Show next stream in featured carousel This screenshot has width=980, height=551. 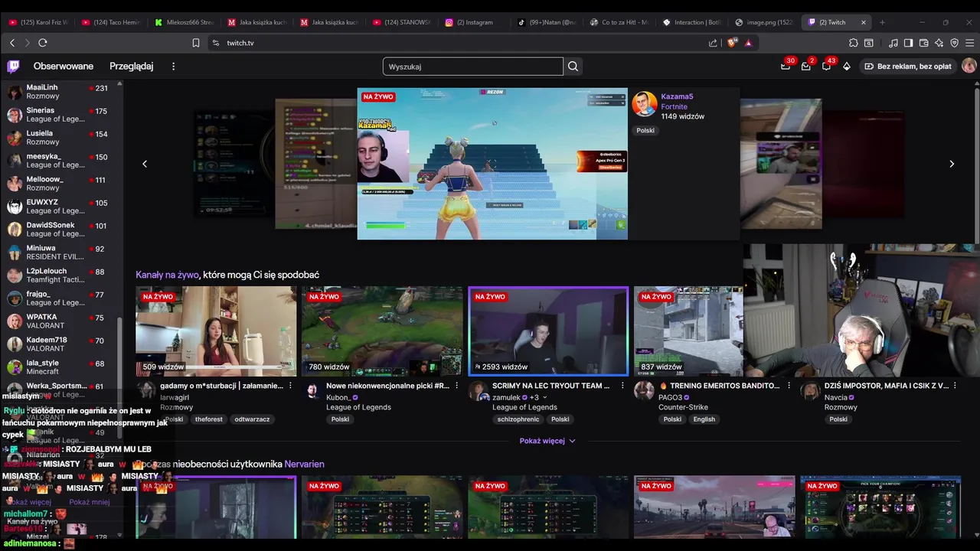[x=952, y=164]
